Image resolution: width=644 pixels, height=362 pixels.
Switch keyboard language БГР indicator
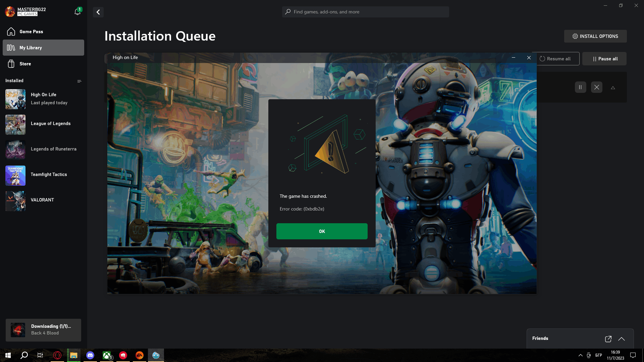click(599, 355)
